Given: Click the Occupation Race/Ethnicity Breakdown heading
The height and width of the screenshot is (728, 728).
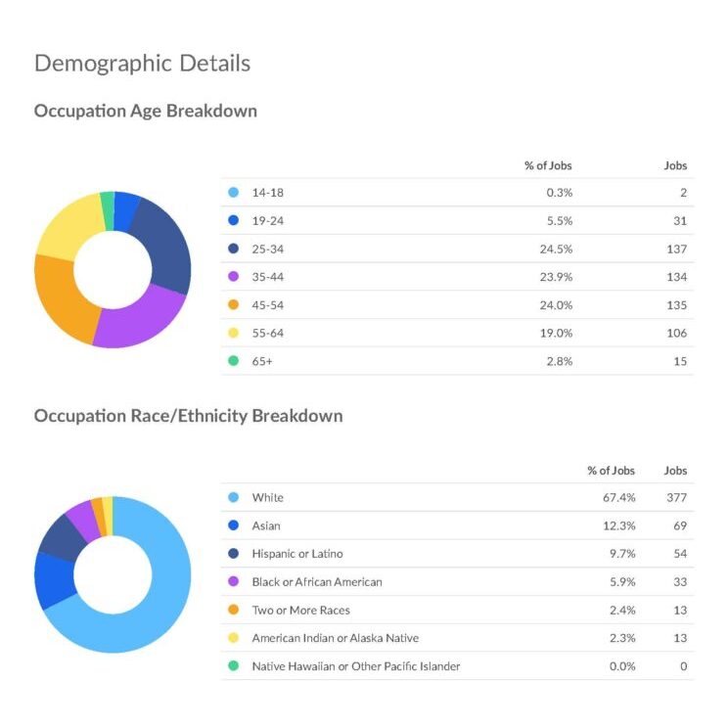Looking at the screenshot, I should [188, 416].
